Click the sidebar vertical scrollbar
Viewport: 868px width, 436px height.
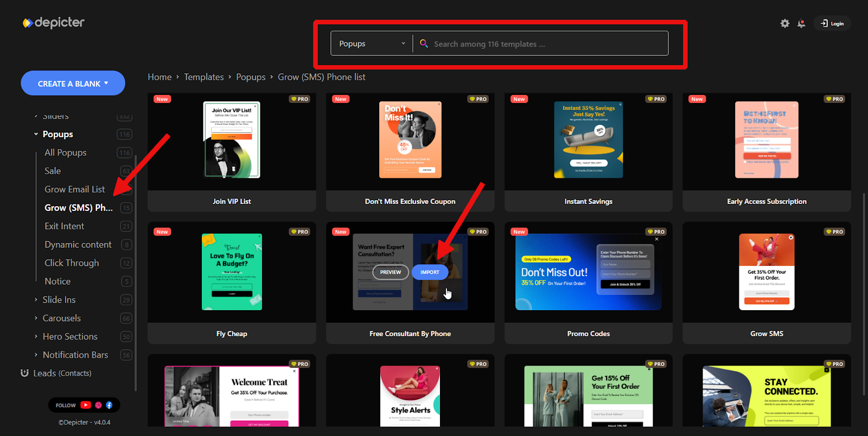(136, 273)
